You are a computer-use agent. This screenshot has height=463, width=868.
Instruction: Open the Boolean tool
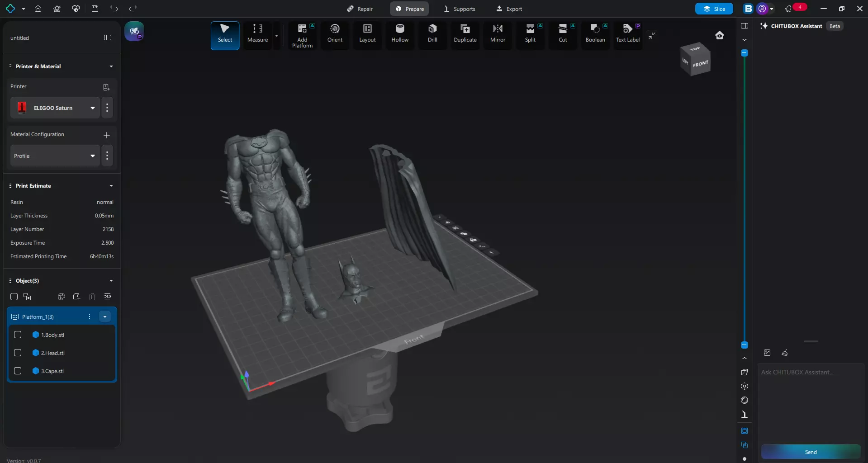[595, 35]
